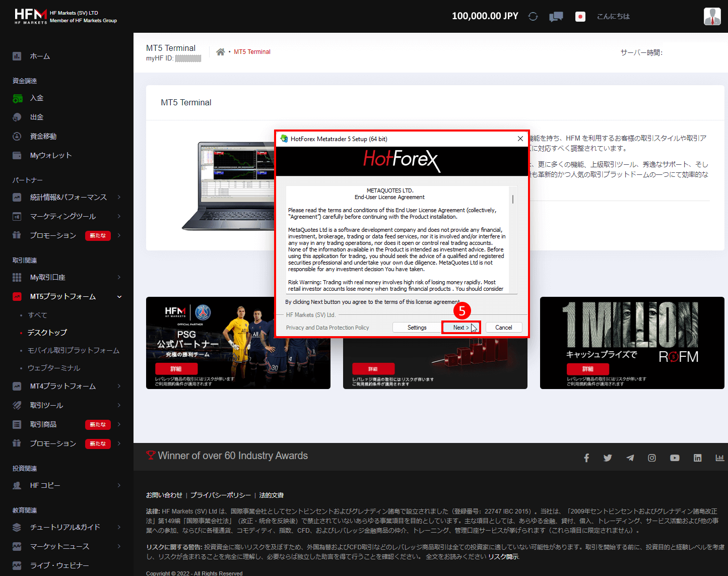Open the ホーム dashboard icon
The height and width of the screenshot is (576, 728).
tap(17, 56)
